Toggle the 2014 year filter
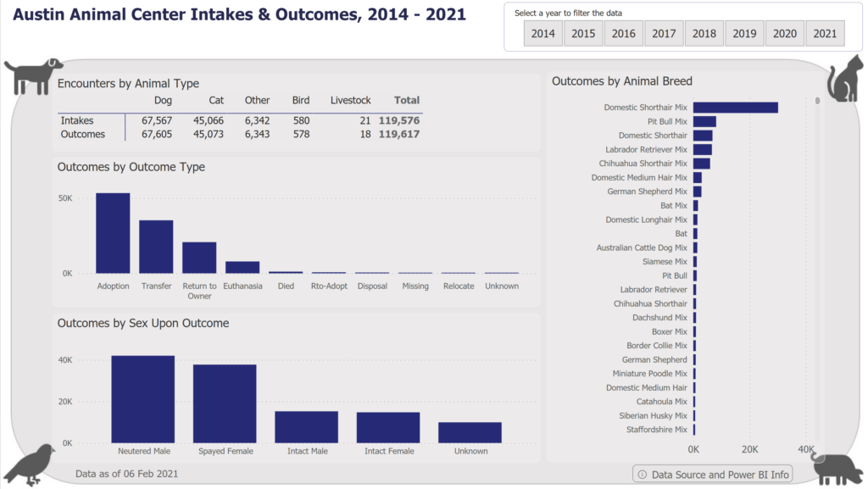Viewport: 868px width, 489px height. point(543,33)
